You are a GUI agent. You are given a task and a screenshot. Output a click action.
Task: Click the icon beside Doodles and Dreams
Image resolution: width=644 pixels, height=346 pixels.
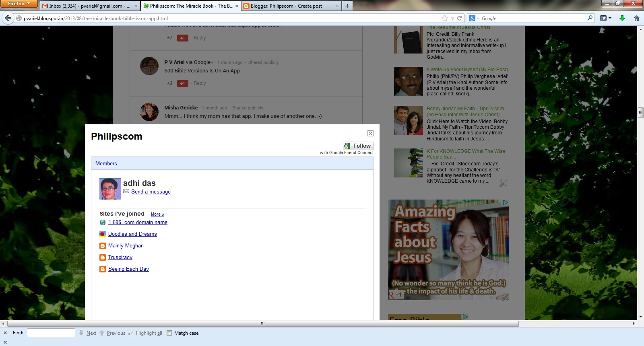coord(103,234)
